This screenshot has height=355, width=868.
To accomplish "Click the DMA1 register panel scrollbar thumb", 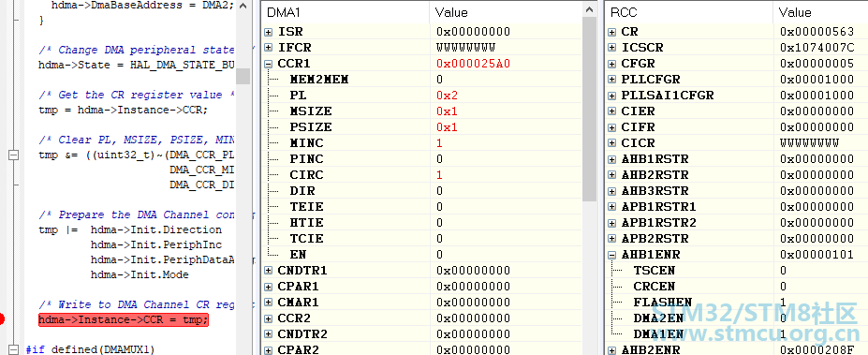I will pos(590,108).
